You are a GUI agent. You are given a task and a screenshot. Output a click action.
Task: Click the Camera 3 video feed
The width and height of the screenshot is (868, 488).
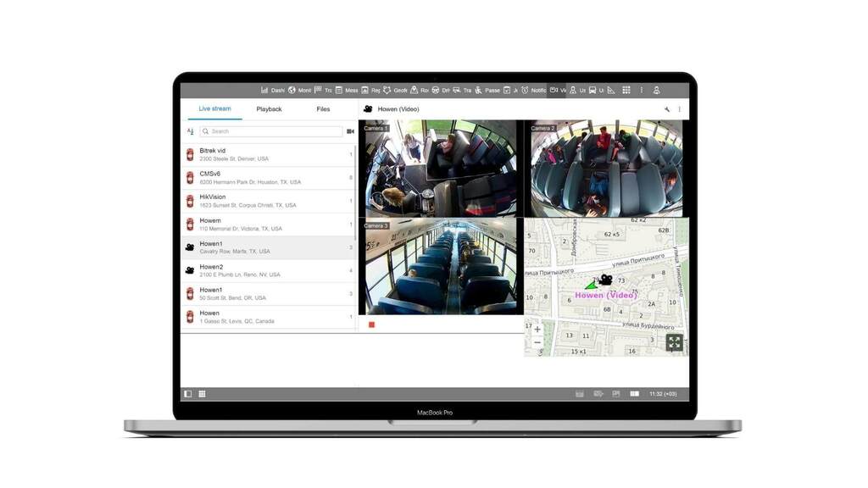441,266
